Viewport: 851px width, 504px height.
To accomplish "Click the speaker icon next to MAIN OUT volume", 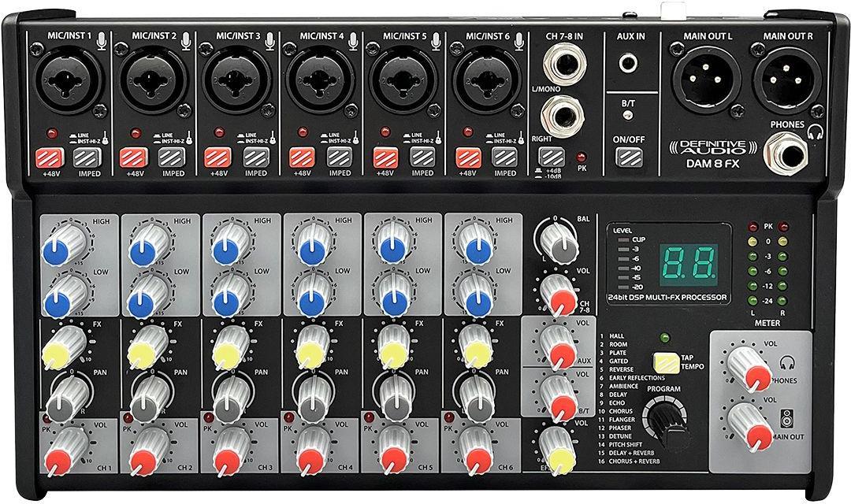I will [786, 417].
